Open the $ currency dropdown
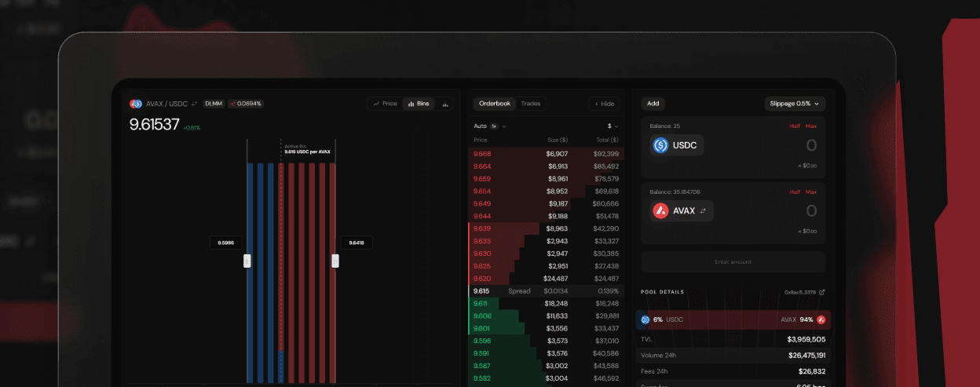The width and height of the screenshot is (980, 387). [612, 126]
